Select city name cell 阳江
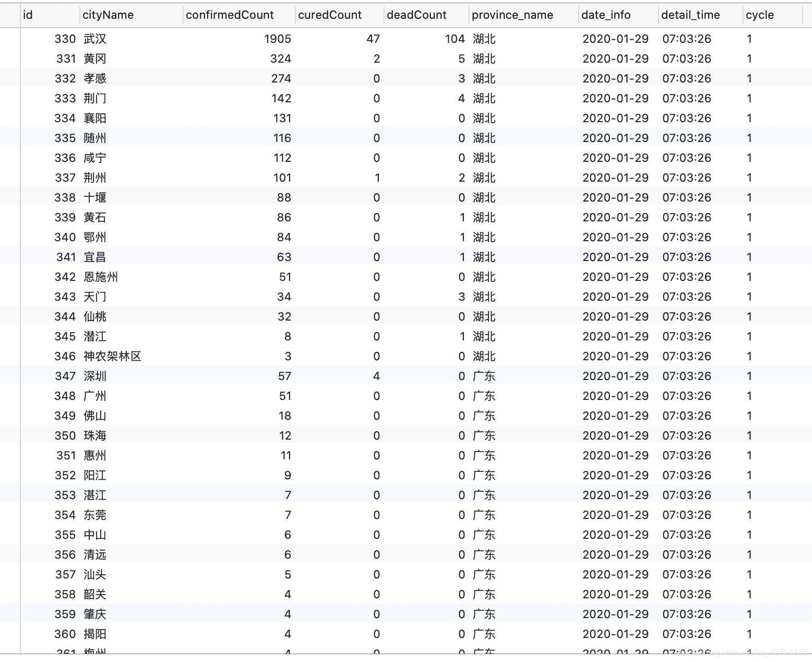Viewport: 812px width, 662px height. (x=95, y=475)
